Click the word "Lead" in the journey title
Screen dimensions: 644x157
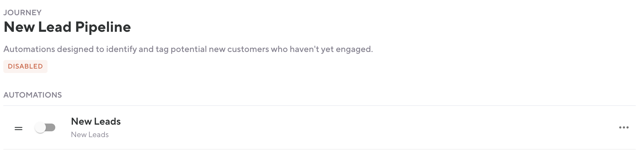(x=55, y=27)
